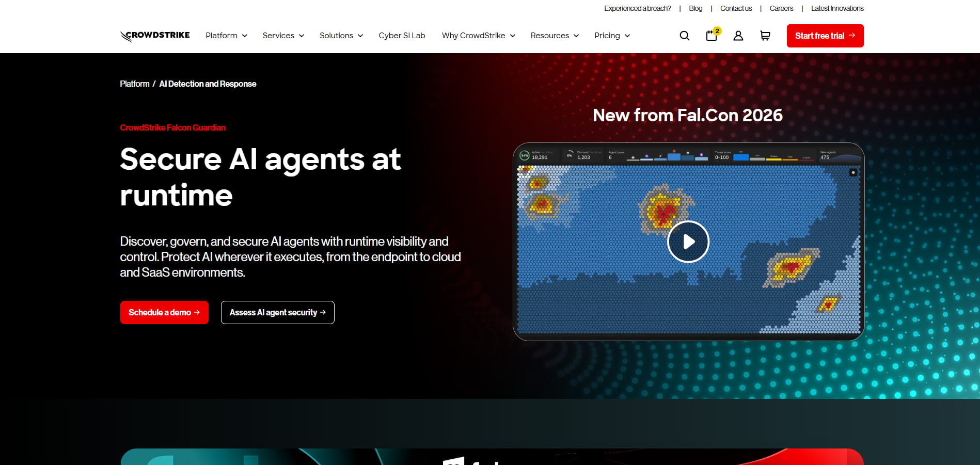This screenshot has height=465, width=980.
Task: Play the Fal.Con 2026 video
Action: pos(688,242)
